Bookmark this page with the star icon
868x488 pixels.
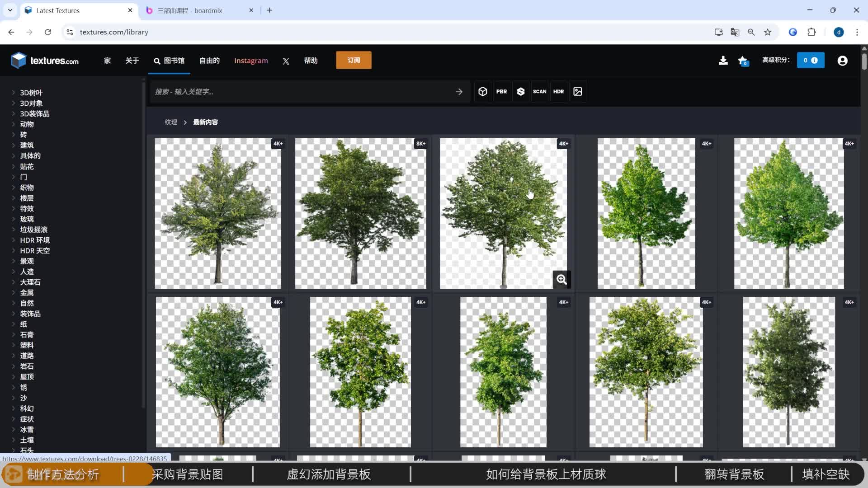click(x=768, y=32)
